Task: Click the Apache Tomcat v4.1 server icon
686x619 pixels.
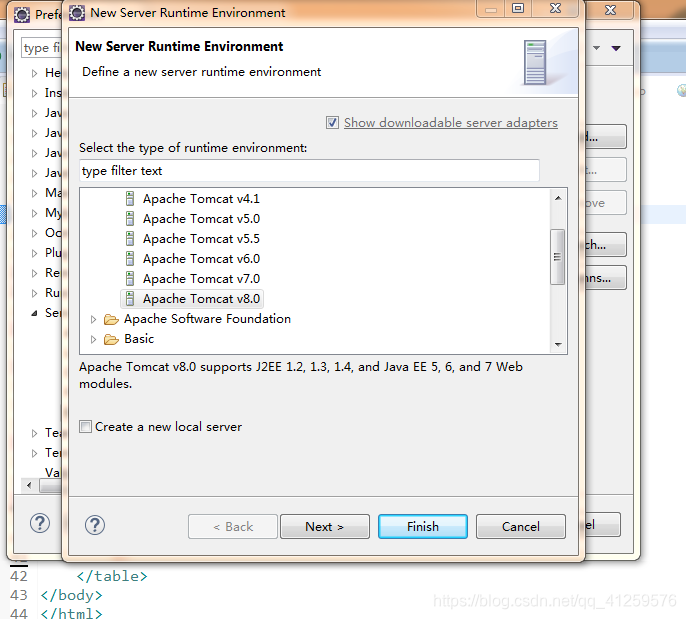Action: pyautogui.click(x=130, y=199)
